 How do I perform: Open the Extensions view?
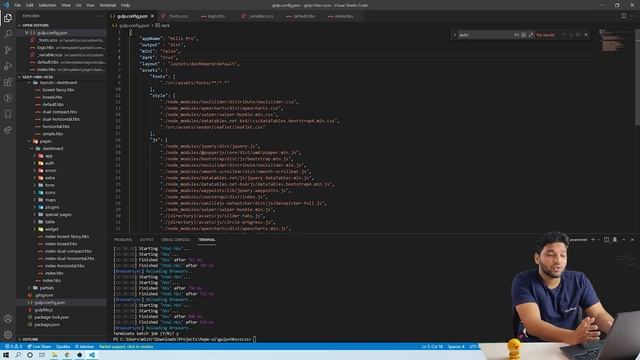coord(8,82)
